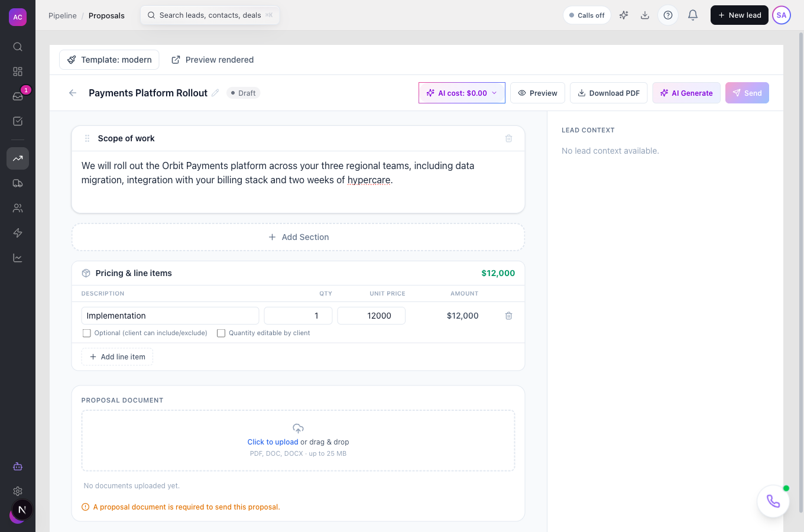Open the Template: modern selector

click(109, 60)
